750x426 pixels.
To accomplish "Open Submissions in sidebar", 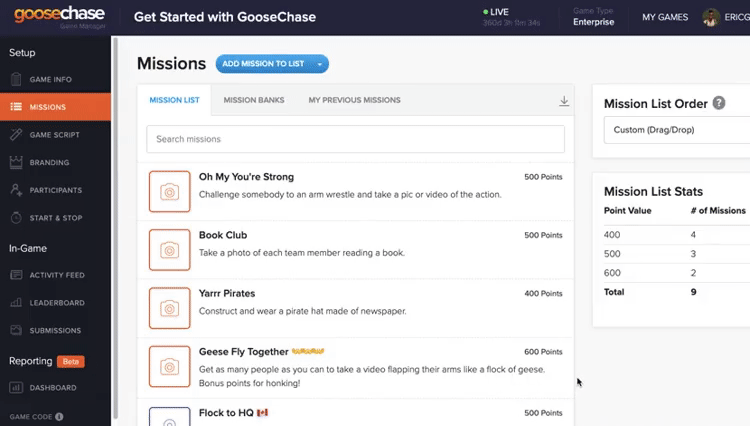I will 55,330.
